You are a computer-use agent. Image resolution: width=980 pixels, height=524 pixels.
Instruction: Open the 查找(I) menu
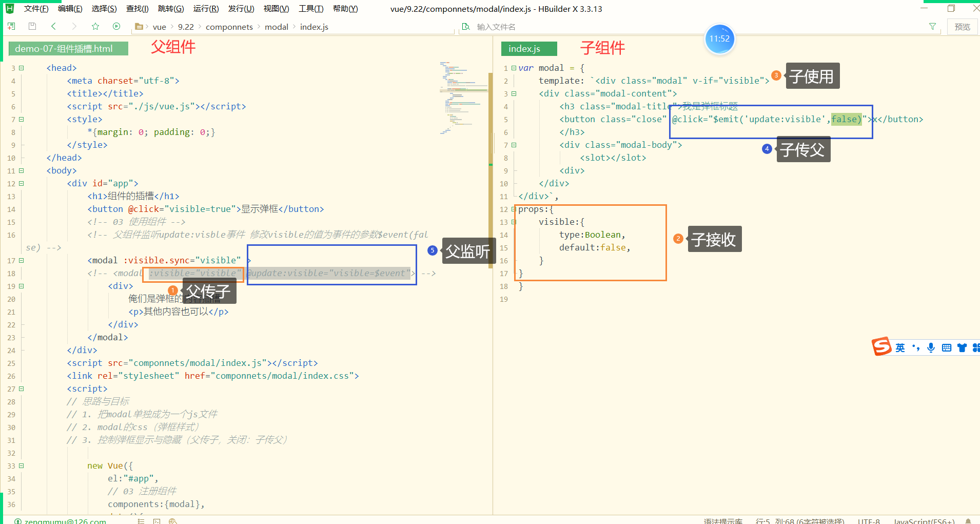(x=138, y=9)
